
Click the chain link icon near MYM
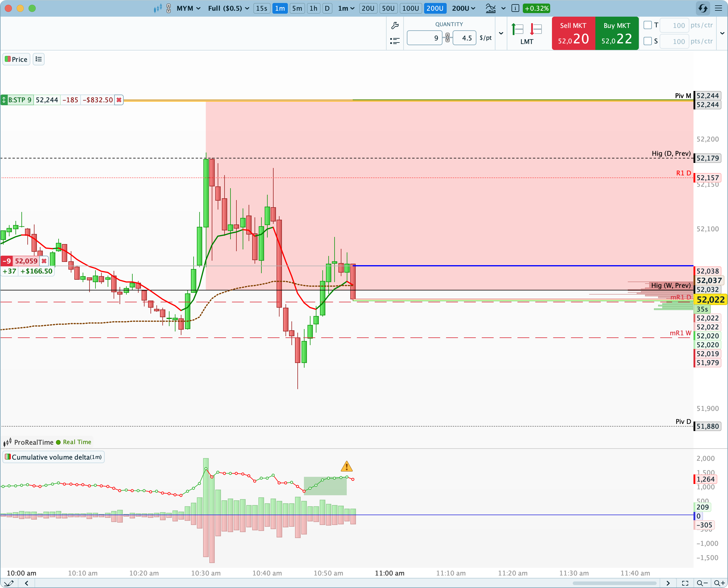(x=169, y=8)
